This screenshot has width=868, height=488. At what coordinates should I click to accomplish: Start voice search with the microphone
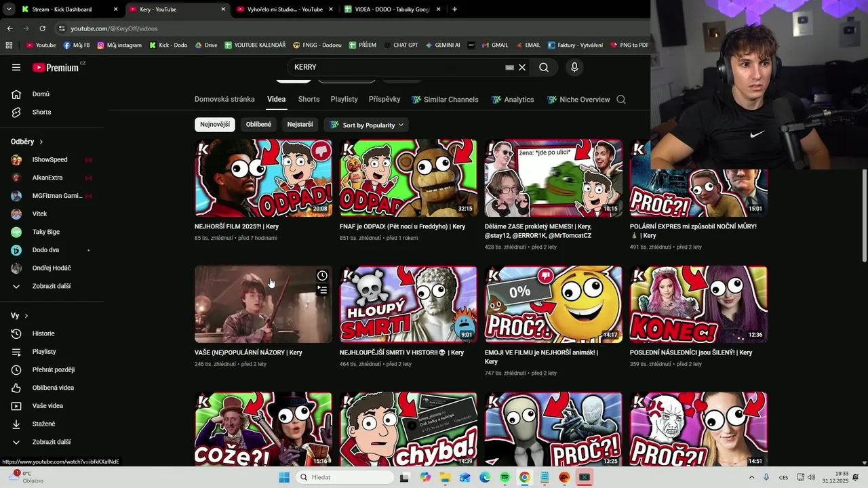[574, 67]
